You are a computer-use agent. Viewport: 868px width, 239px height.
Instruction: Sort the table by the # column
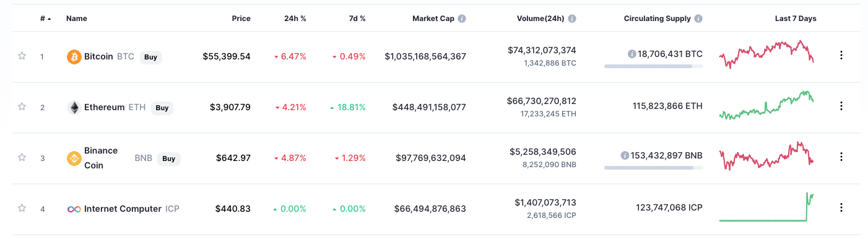click(45, 19)
